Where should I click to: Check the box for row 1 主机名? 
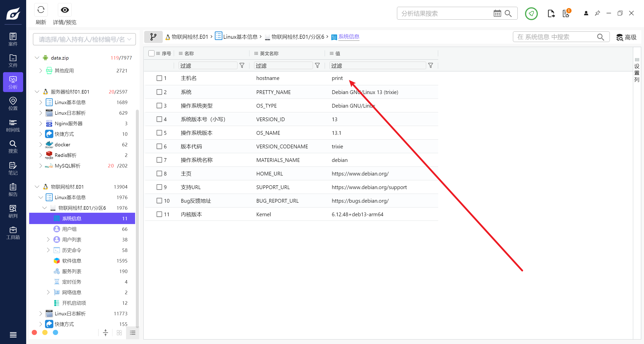[x=159, y=78]
